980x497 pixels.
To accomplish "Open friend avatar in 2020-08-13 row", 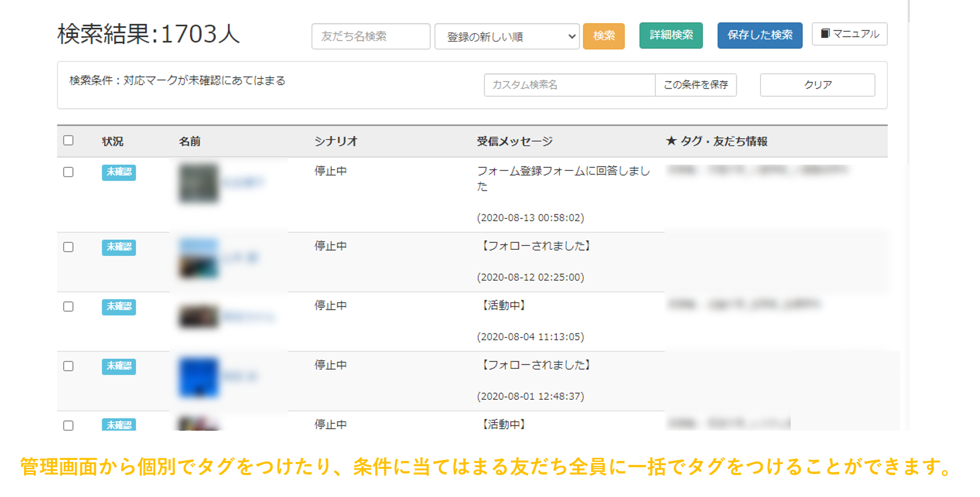I will click(x=198, y=183).
